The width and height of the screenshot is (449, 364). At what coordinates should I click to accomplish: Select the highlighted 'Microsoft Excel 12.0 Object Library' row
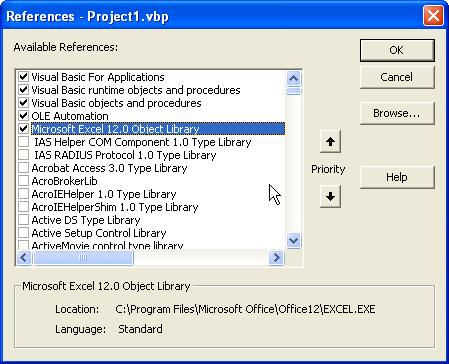pyautogui.click(x=158, y=129)
